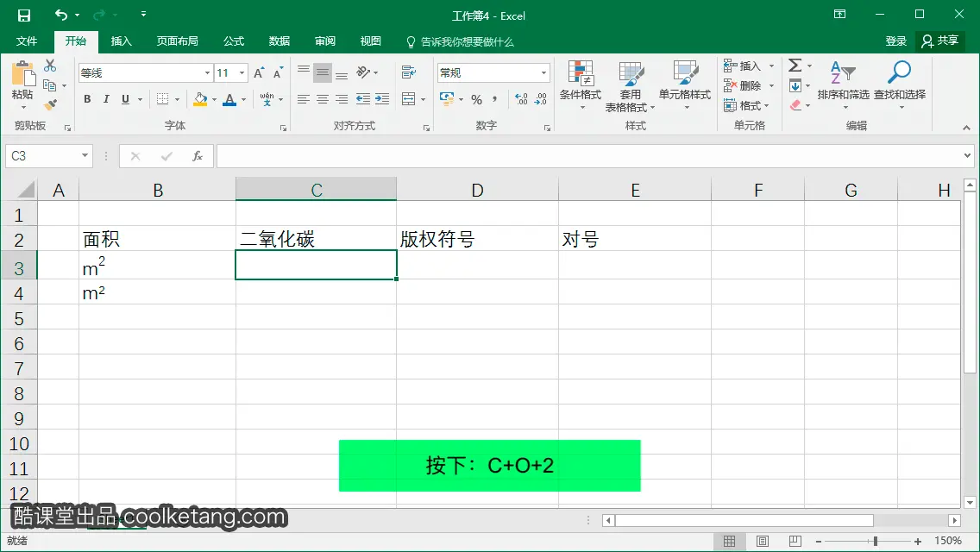Image resolution: width=980 pixels, height=552 pixels.
Task: Expand the Name Box dropdown
Action: [x=85, y=155]
